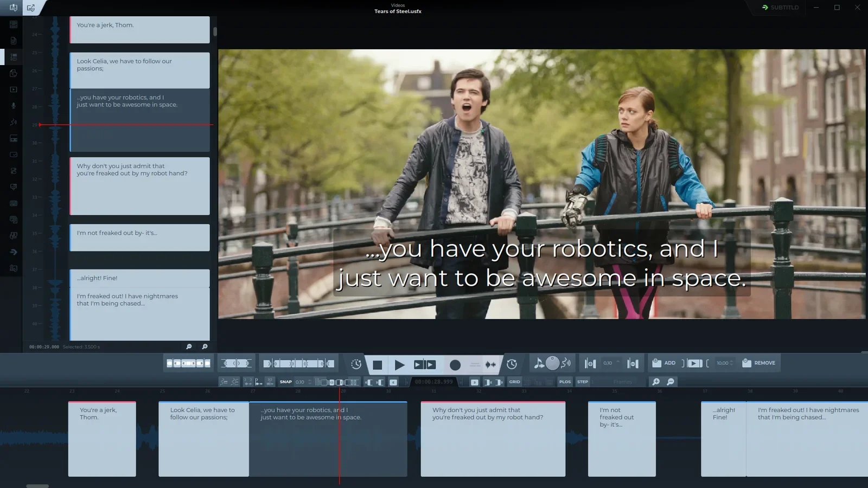Screen dimensions: 868x488
Task: Click the video preview frame
Action: [x=542, y=184]
